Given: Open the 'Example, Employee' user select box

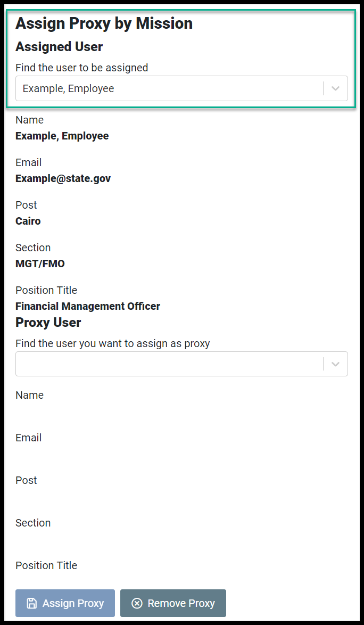Looking at the screenshot, I should (181, 88).
